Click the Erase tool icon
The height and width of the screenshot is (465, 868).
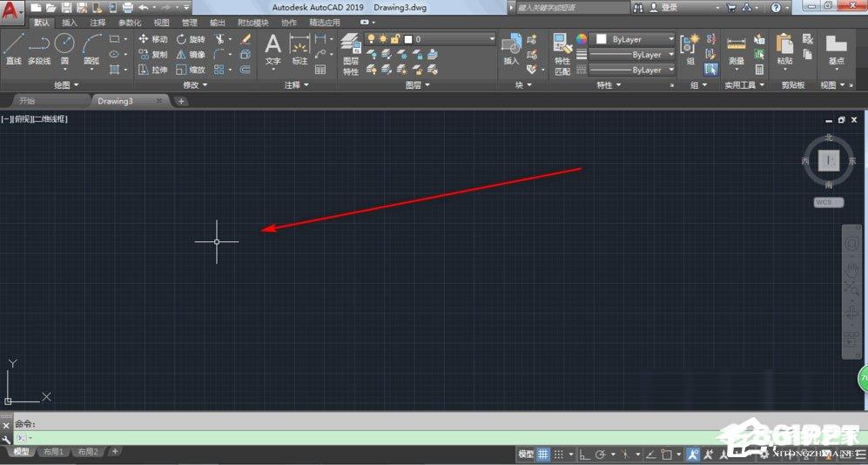pyautogui.click(x=246, y=38)
